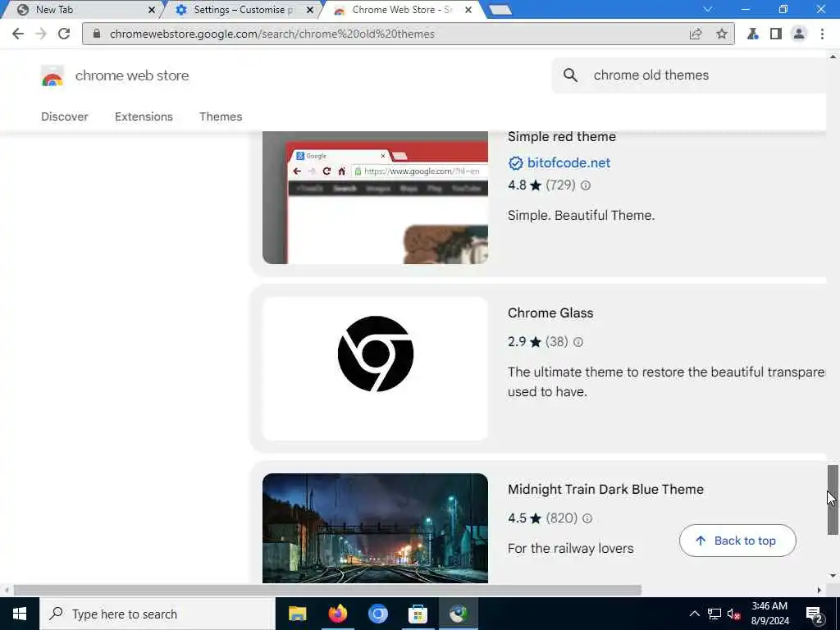Show hidden system tray icons

coord(694,614)
